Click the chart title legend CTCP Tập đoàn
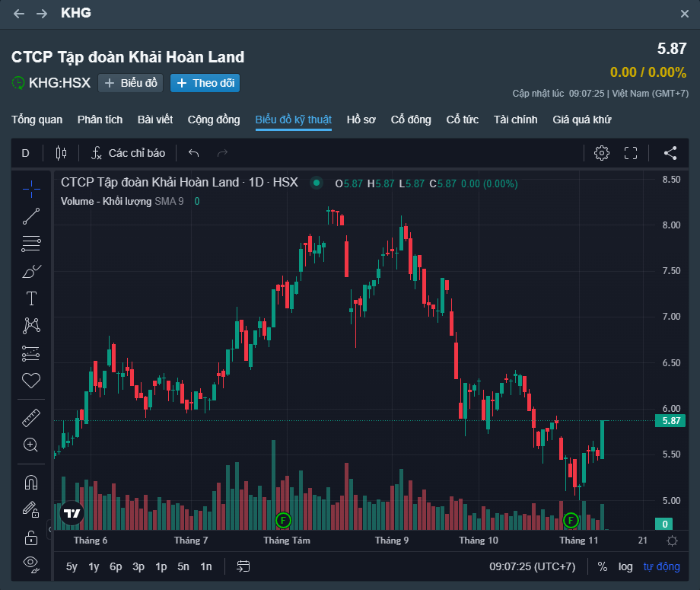Image resolution: width=700 pixels, height=590 pixels. [x=180, y=183]
